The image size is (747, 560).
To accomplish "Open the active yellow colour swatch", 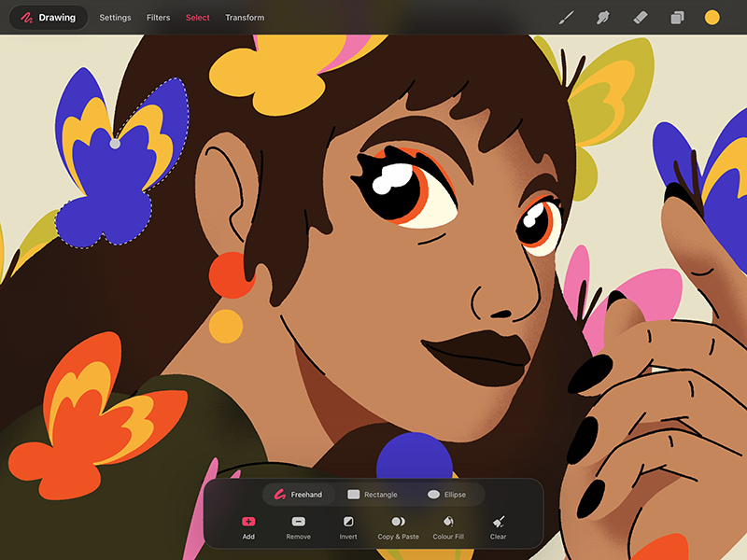I will pyautogui.click(x=712, y=15).
